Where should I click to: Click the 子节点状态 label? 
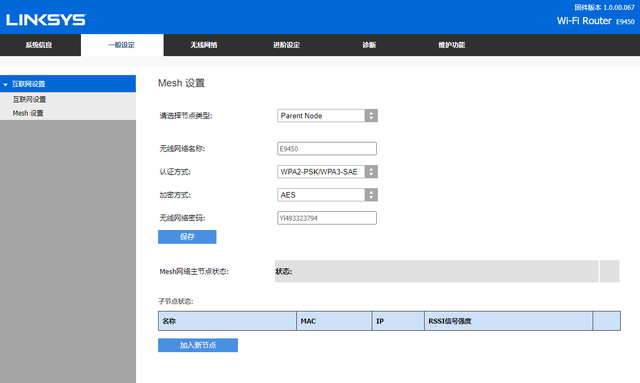[x=176, y=301]
